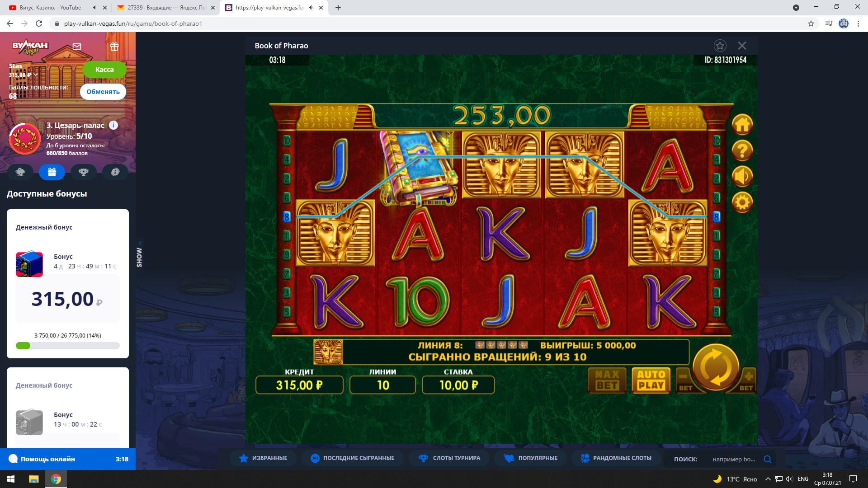The width and height of the screenshot is (868, 488).
Task: Click the СТАВКА value 10,00 ₽
Action: coord(458,385)
